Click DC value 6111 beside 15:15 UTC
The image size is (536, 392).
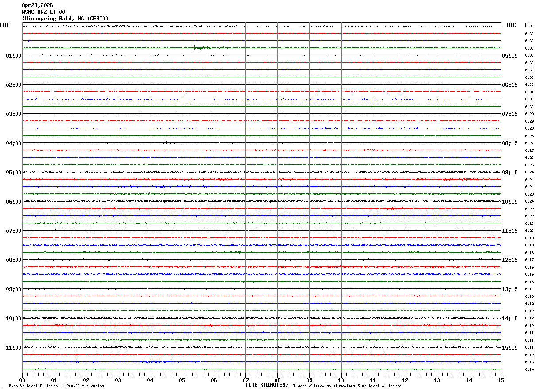click(x=529, y=348)
